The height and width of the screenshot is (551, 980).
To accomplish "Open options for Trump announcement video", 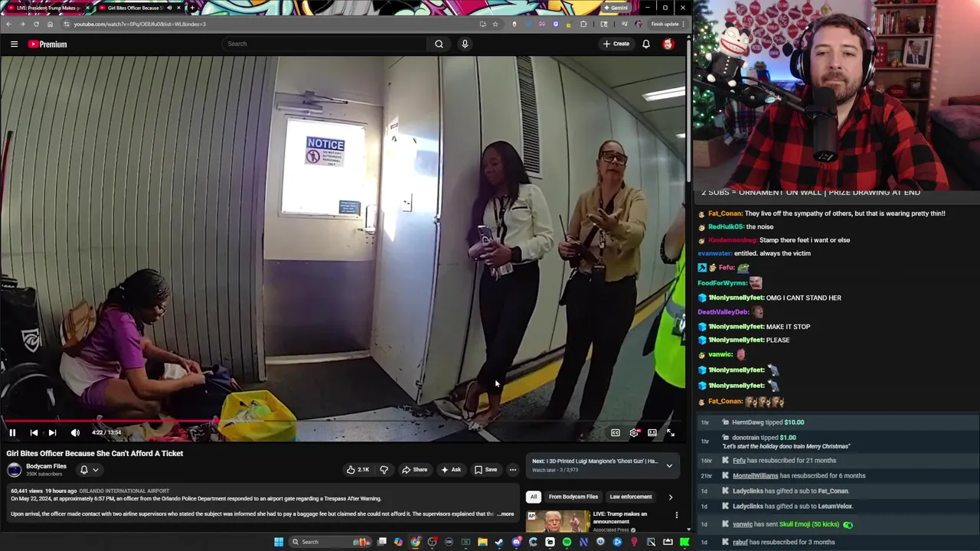I will [677, 515].
